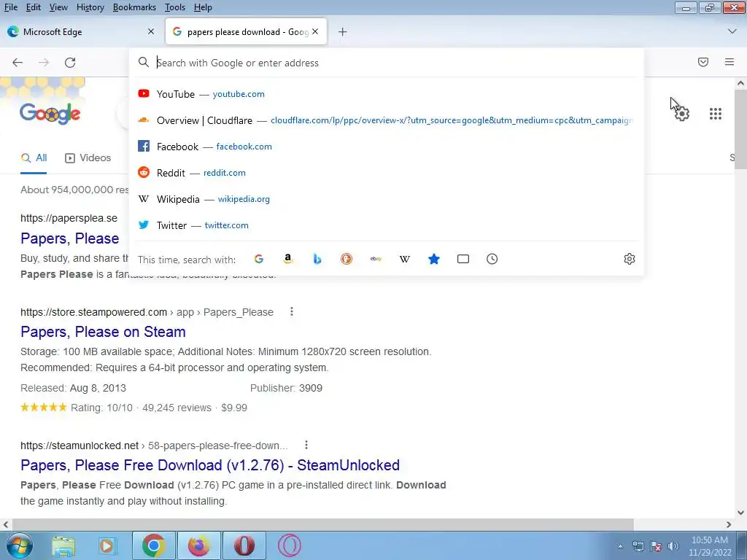Search this time with Bing icon
Image resolution: width=747 pixels, height=560 pixels.
coord(317,259)
